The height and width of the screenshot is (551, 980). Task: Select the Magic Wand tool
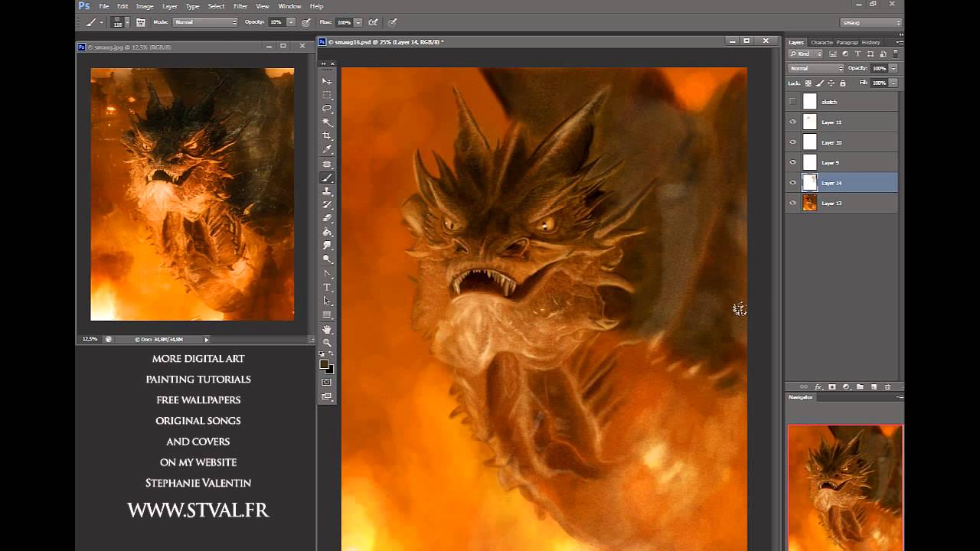(x=327, y=122)
